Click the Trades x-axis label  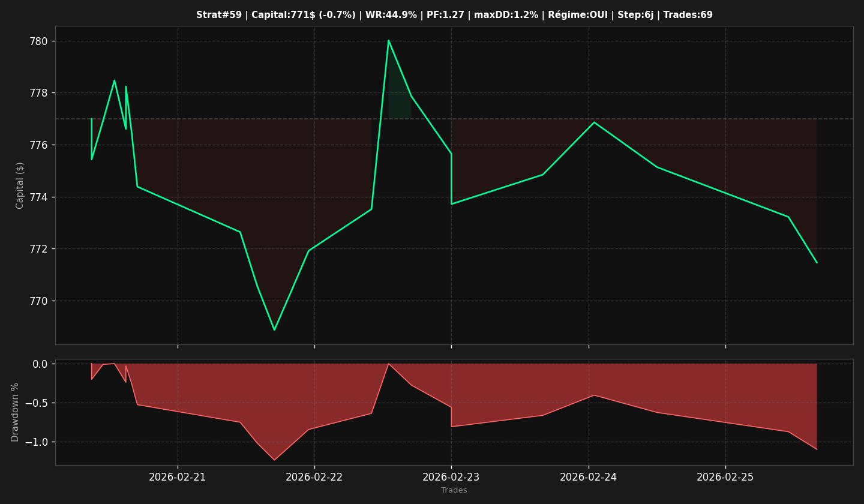pyautogui.click(x=454, y=490)
